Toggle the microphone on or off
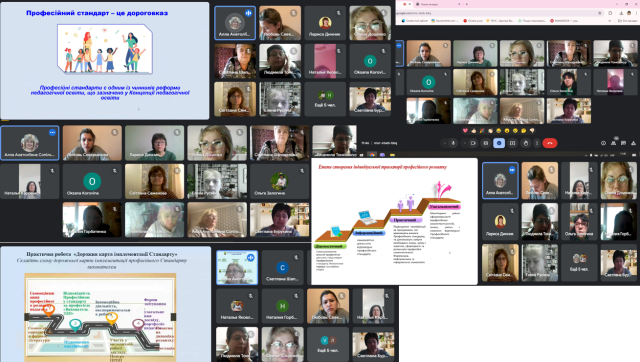The image size is (640, 362). pyautogui.click(x=453, y=143)
